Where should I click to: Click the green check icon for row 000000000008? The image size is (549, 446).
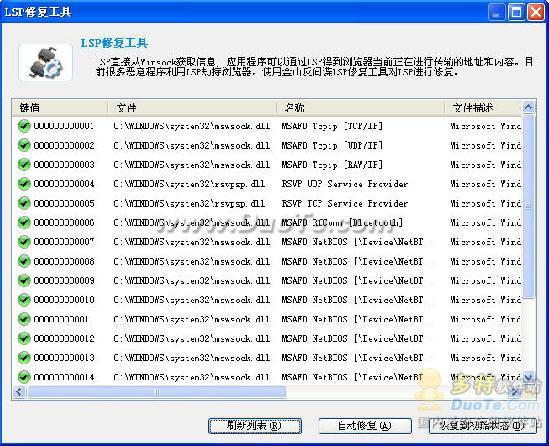pyautogui.click(x=24, y=261)
